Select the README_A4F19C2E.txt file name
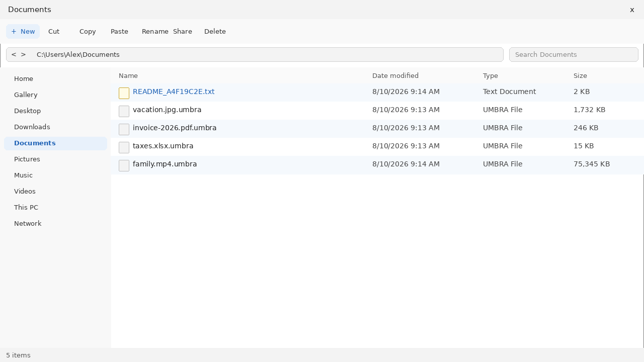The width and height of the screenshot is (644, 362). click(174, 92)
